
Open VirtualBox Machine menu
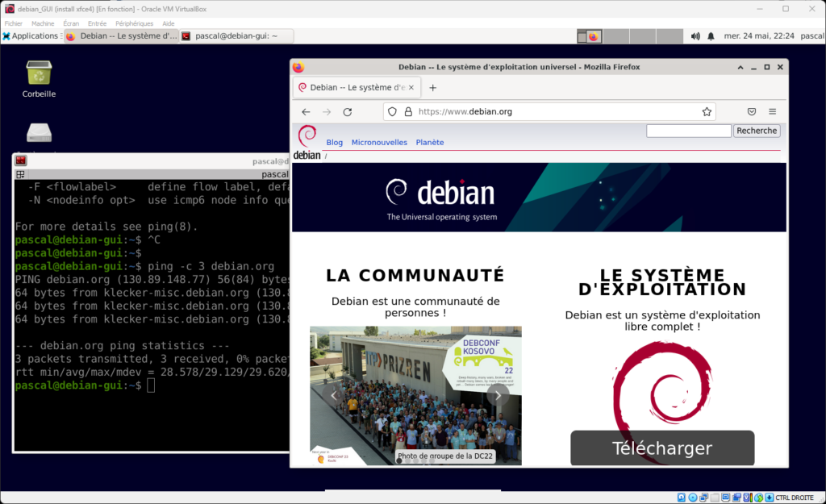[x=43, y=23]
